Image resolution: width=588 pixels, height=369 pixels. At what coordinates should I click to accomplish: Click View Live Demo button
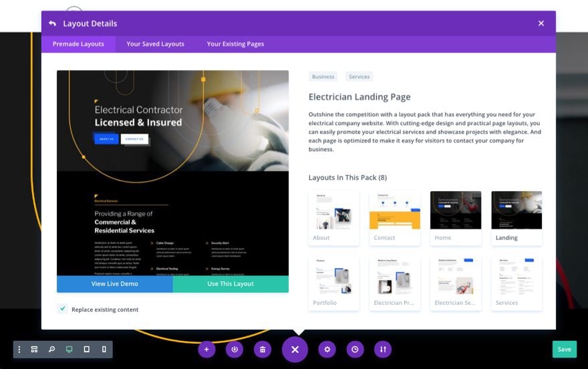115,284
